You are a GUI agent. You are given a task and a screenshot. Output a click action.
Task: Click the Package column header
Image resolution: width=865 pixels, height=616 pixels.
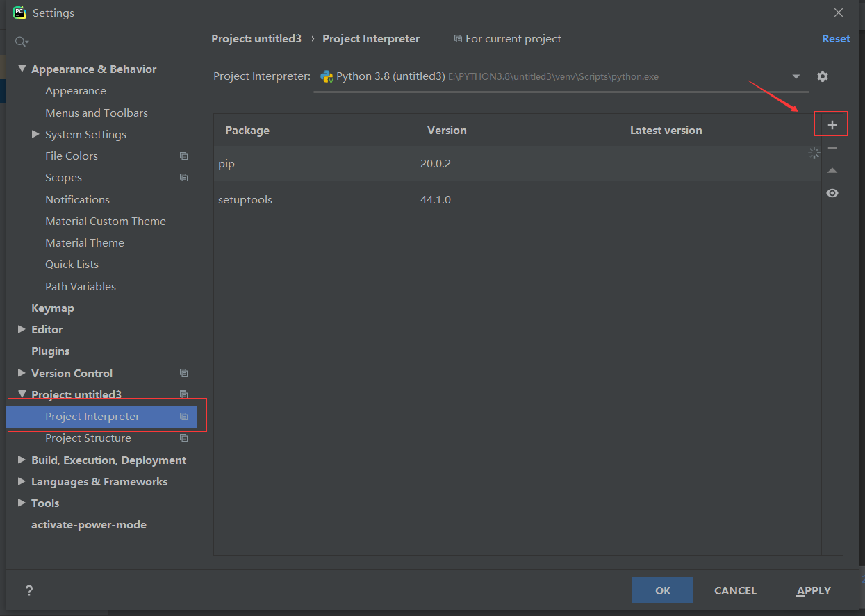click(247, 130)
